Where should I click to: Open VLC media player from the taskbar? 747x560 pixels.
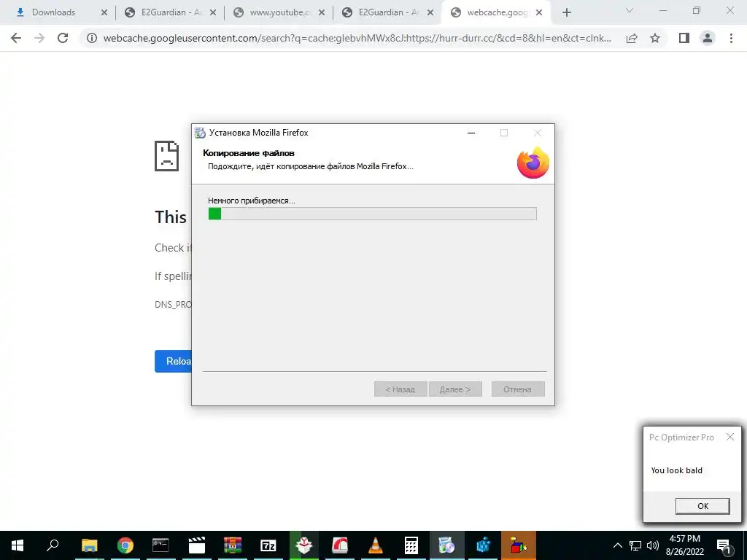point(376,545)
